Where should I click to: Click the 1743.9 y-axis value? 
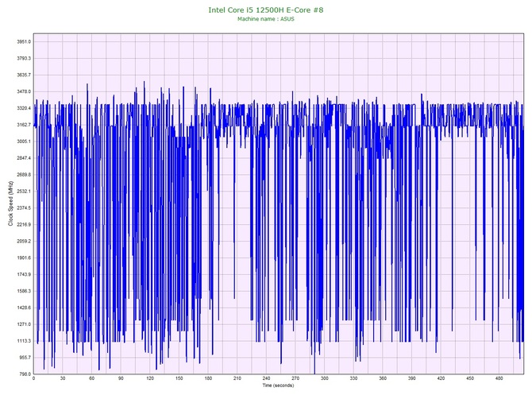point(24,275)
